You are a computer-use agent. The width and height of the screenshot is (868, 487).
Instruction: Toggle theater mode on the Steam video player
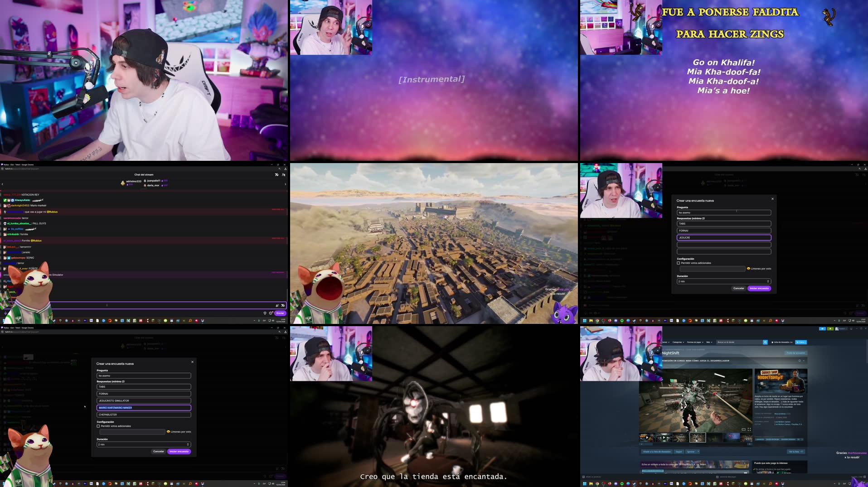coord(743,429)
